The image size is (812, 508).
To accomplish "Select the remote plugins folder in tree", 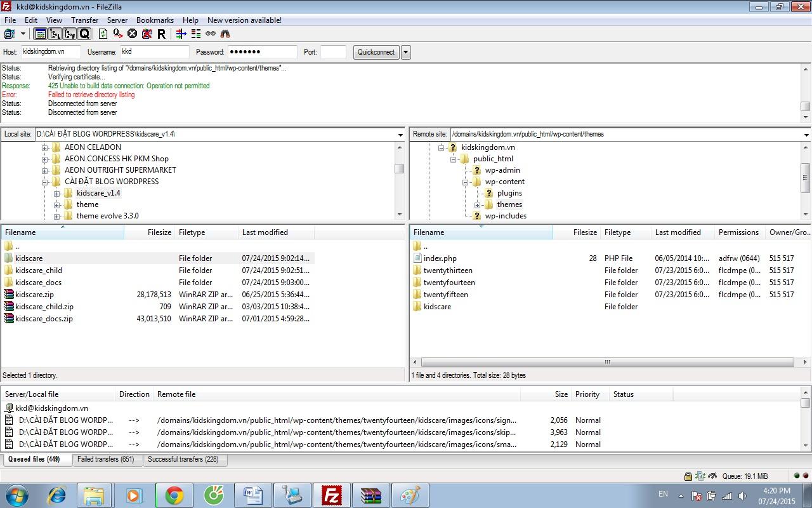I will point(509,193).
